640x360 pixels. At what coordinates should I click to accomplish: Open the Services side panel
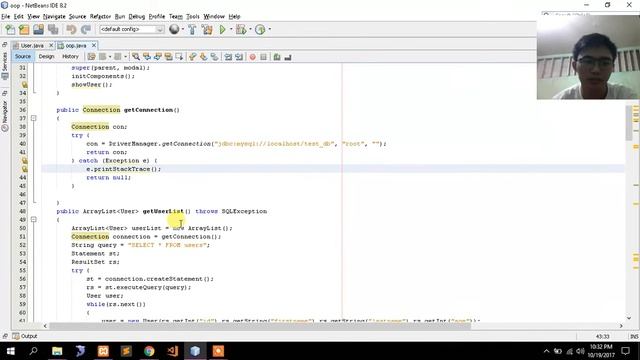click(4, 65)
